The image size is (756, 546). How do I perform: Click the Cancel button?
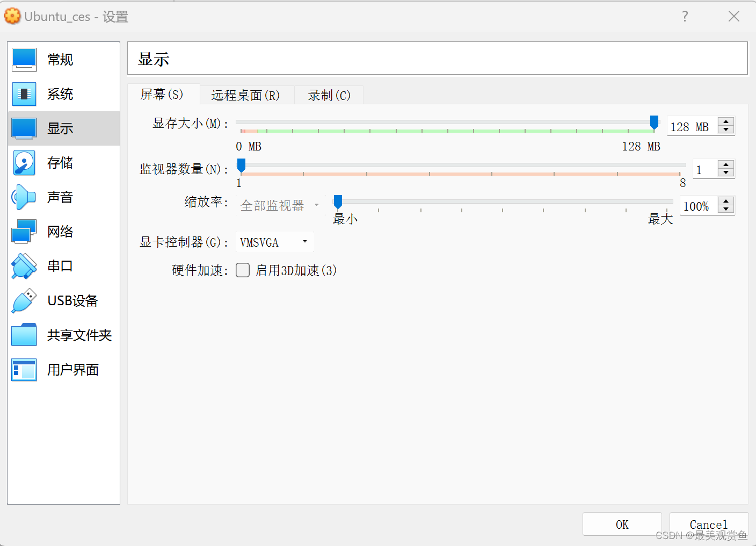pyautogui.click(x=709, y=525)
